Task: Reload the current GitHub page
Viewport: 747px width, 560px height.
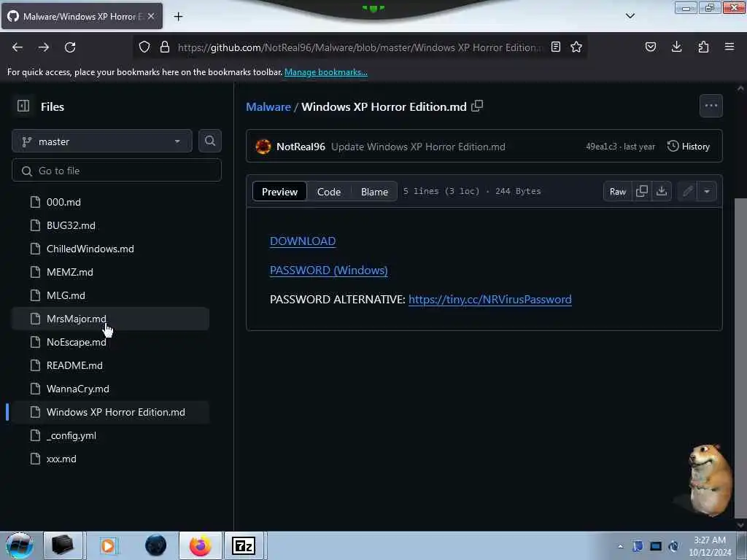Action: click(70, 47)
